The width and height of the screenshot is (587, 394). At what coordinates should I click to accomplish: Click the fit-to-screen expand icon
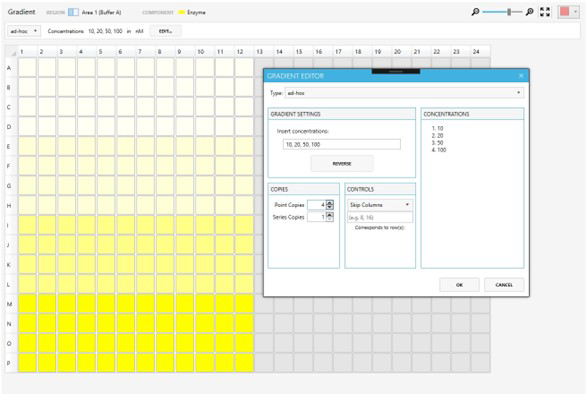pos(545,12)
